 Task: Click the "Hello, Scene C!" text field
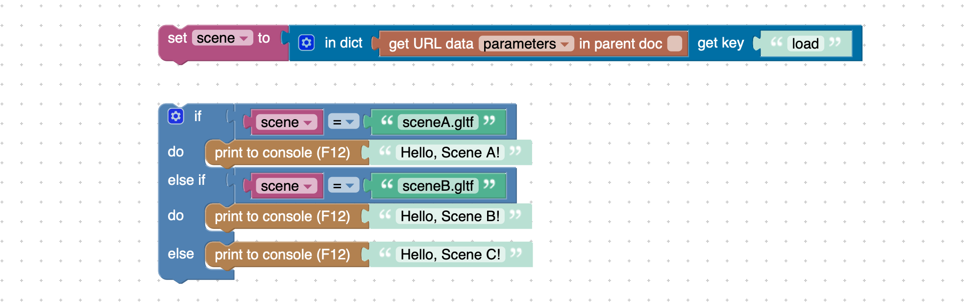tap(450, 255)
